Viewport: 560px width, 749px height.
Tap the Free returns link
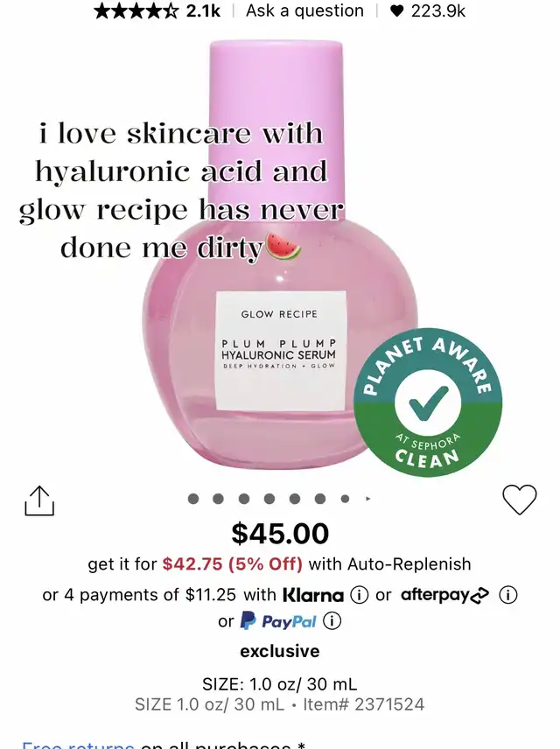click(x=78, y=745)
